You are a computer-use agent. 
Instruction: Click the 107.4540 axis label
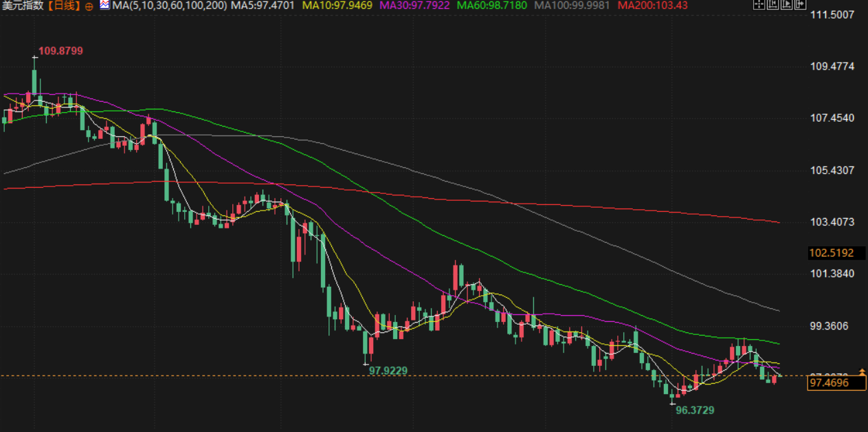point(832,118)
